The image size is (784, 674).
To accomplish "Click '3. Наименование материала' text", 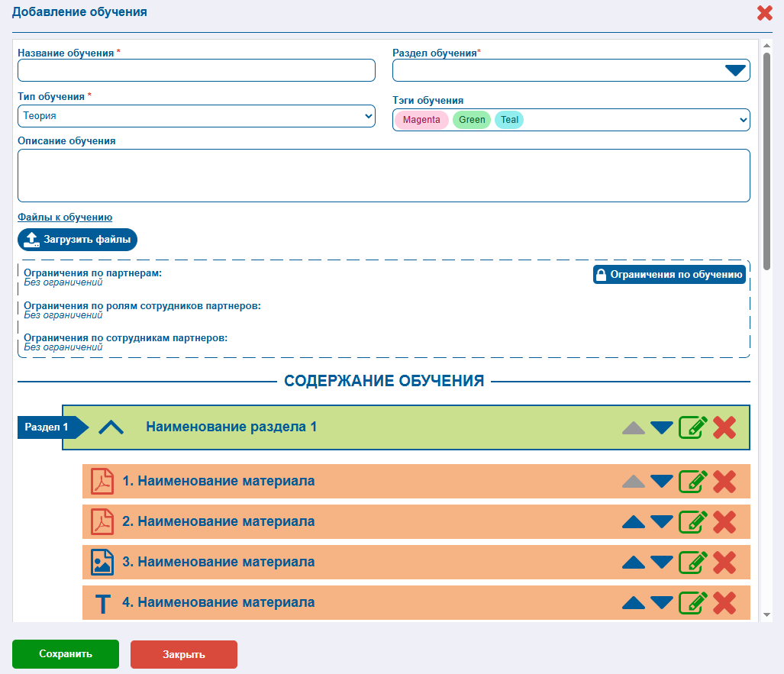I will (x=218, y=562).
